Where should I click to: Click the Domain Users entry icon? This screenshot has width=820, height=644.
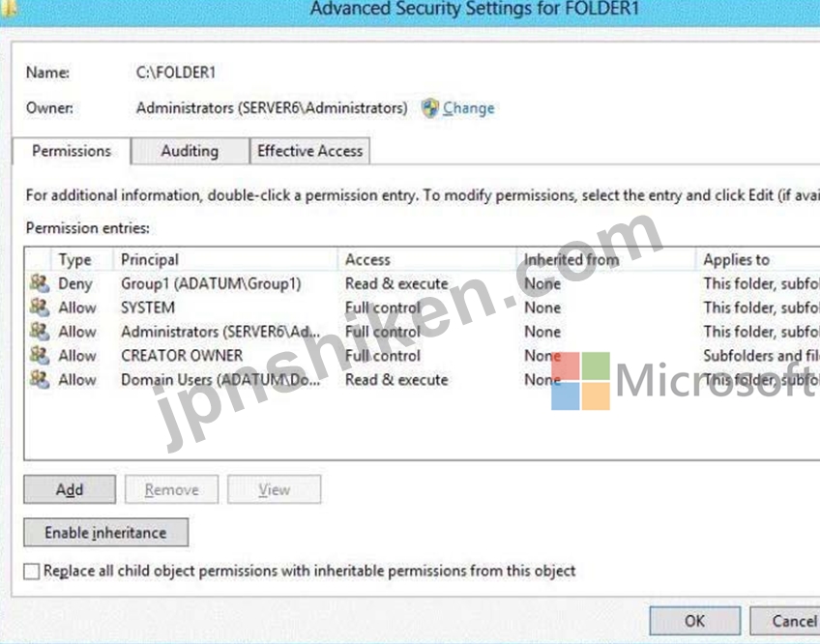[40, 379]
